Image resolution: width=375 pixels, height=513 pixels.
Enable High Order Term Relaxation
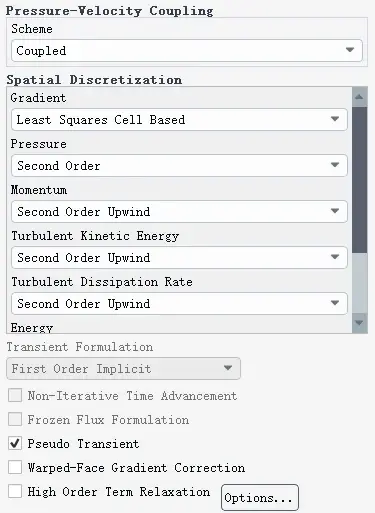click(x=15, y=491)
